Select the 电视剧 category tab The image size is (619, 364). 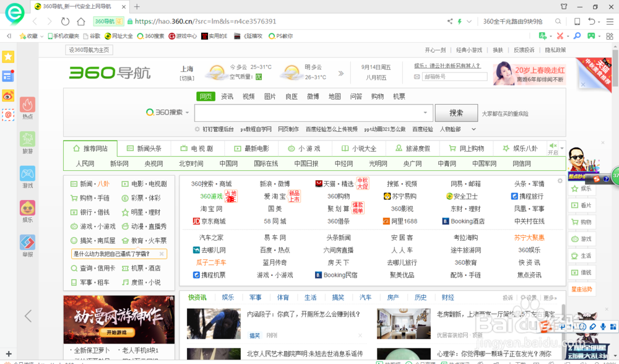(197, 149)
